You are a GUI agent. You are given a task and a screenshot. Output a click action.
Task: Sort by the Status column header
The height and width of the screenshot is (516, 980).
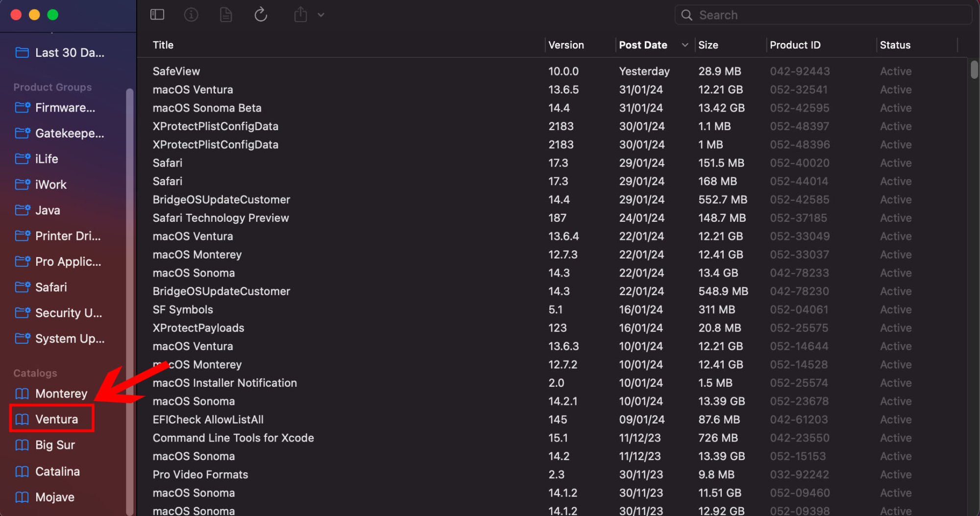click(x=895, y=45)
